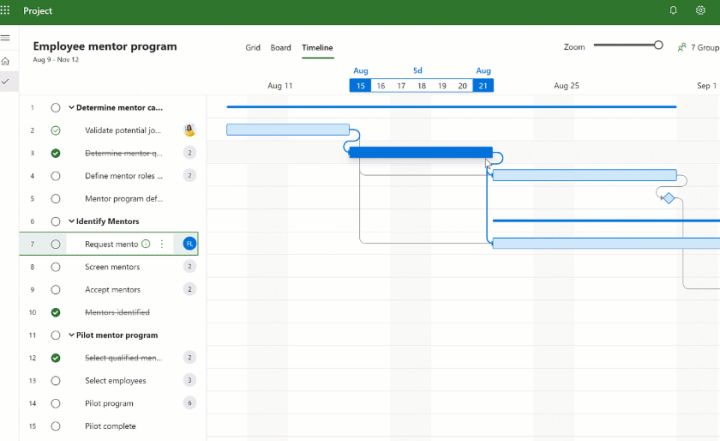Mark Define mentor roles task complete
This screenshot has width=720, height=441.
(56, 176)
